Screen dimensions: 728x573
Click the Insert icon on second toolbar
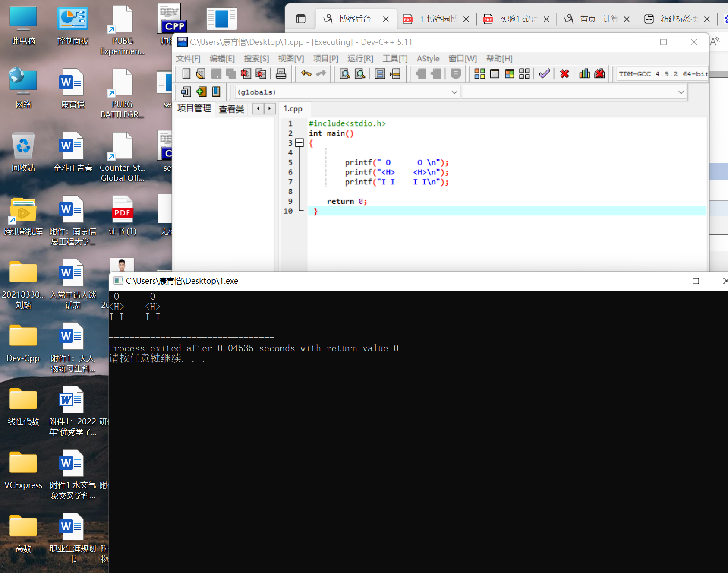pos(186,92)
